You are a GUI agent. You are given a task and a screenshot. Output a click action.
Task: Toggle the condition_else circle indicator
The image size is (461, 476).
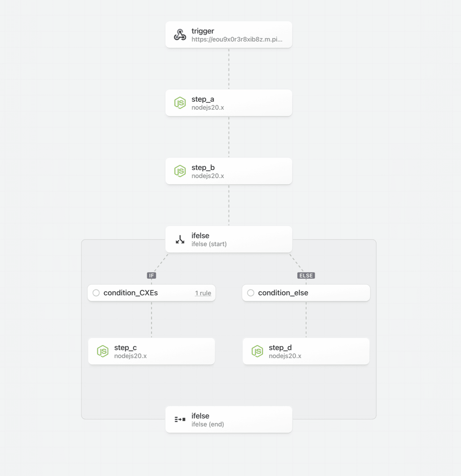point(251,293)
